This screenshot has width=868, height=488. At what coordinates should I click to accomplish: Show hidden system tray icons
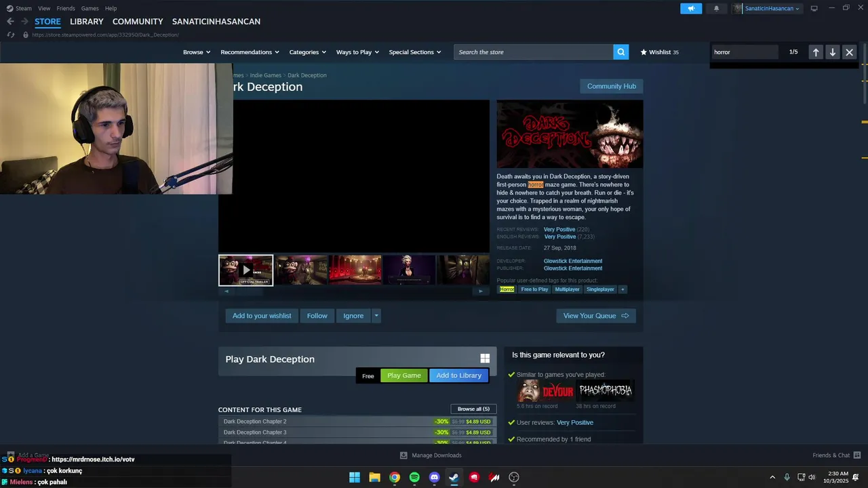pyautogui.click(x=772, y=477)
